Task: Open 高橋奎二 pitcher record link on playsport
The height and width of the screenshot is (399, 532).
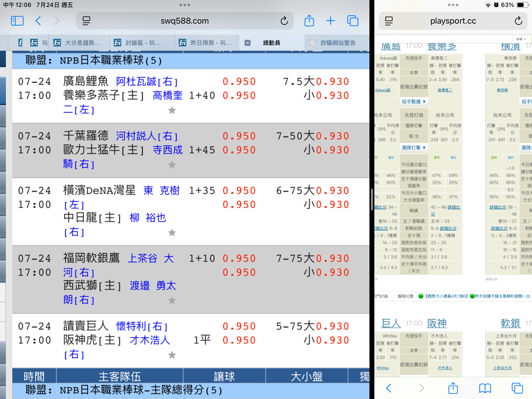Action: [x=444, y=90]
